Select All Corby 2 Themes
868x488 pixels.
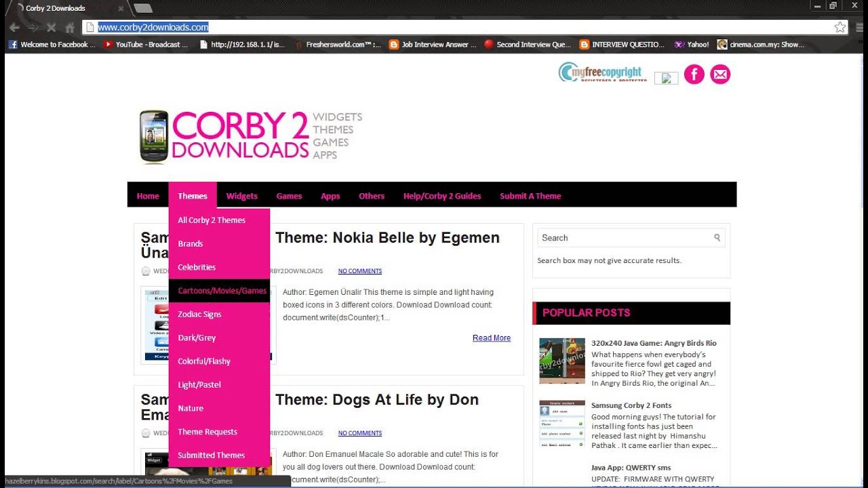(219, 220)
